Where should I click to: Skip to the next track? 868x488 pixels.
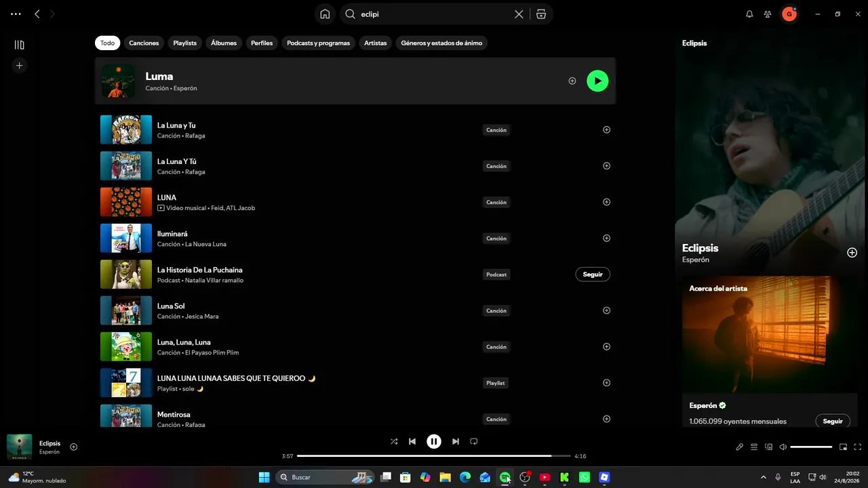coord(456,441)
